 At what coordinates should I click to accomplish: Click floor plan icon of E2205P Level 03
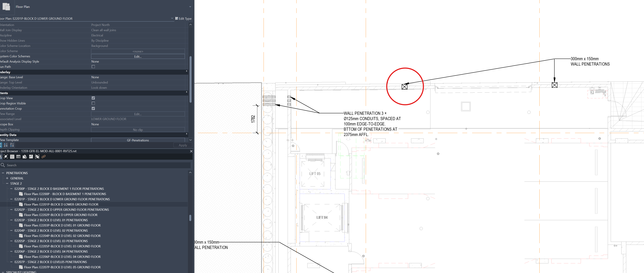tap(21, 247)
